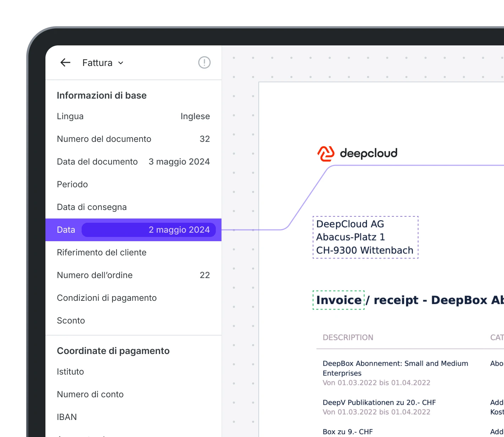
Task: Select the Numero di conto row
Action: click(x=133, y=394)
